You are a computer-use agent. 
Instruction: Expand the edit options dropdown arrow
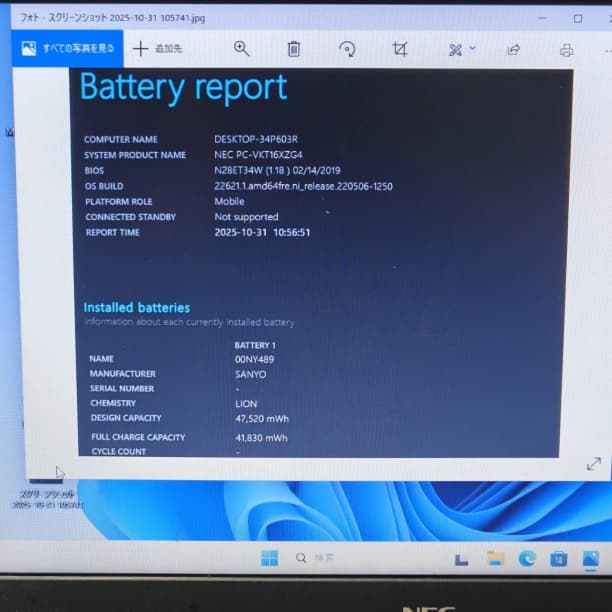pos(472,48)
